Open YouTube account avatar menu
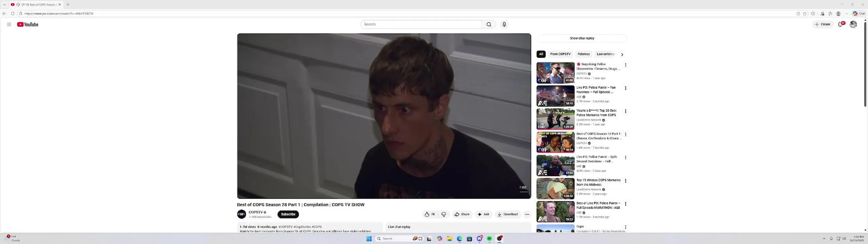The width and height of the screenshot is (868, 244). [853, 24]
